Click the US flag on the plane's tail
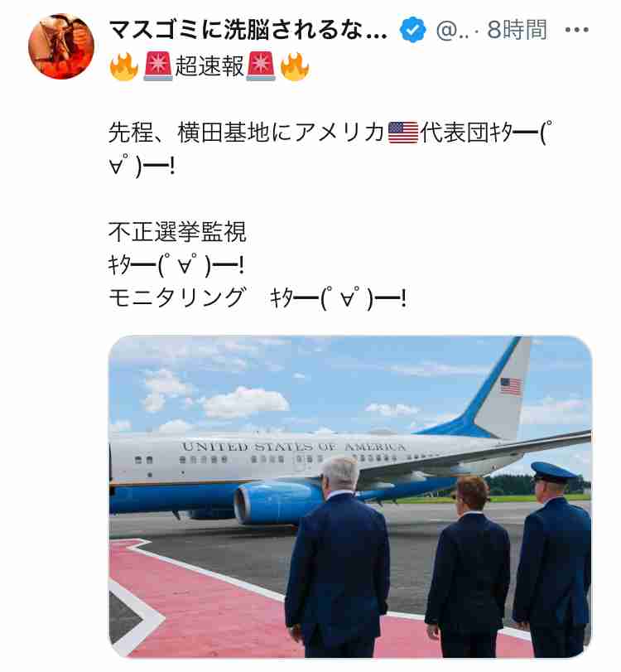This screenshot has width=621, height=672. click(511, 385)
